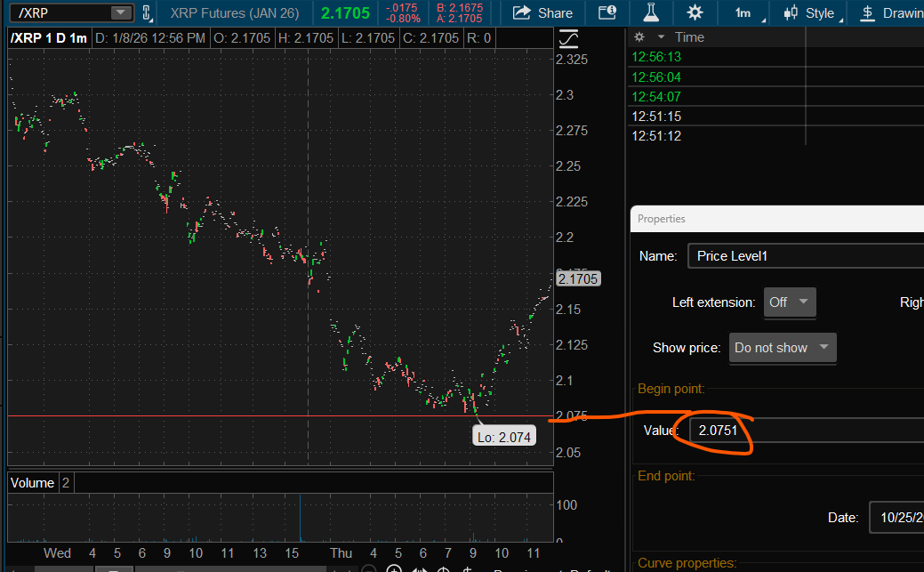Open the /XRP symbol selector dropdown
This screenshot has width=924, height=572.
pos(120,12)
